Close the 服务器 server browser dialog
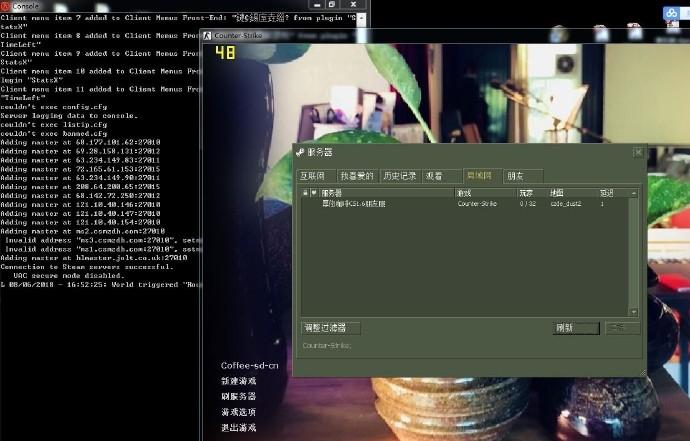The image size is (690, 441). pos(638,152)
